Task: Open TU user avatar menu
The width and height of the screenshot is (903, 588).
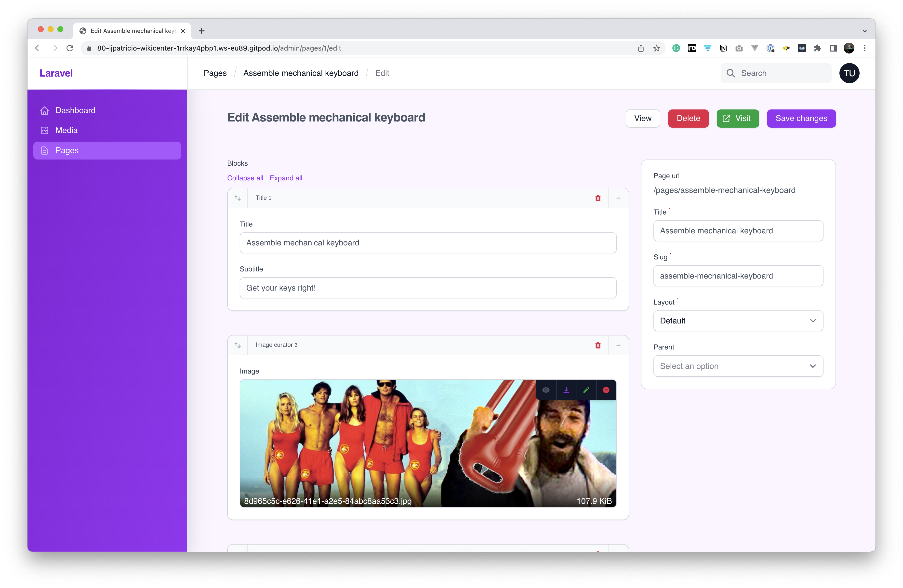Action: tap(849, 73)
